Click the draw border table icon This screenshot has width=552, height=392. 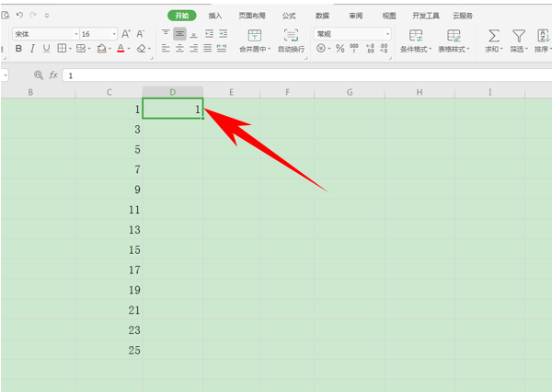point(81,48)
